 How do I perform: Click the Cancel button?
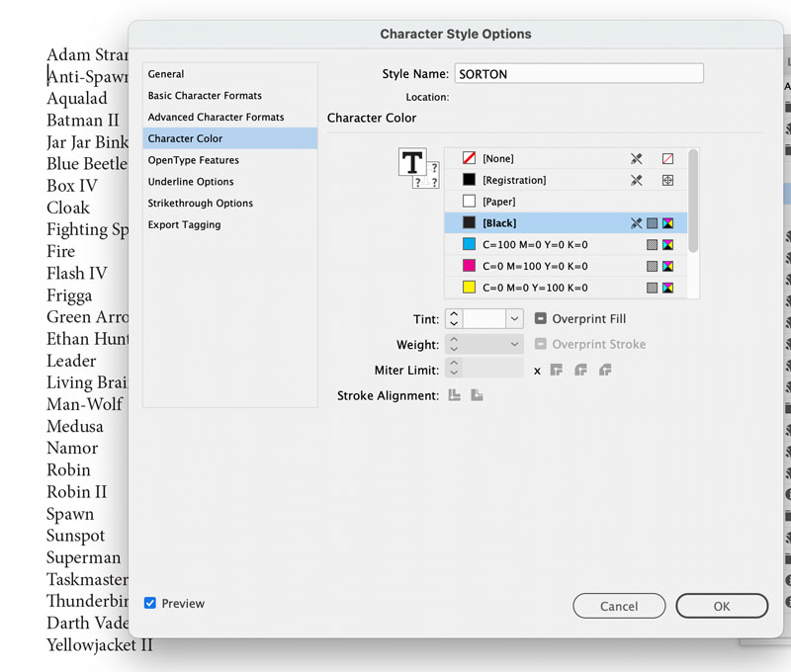click(619, 606)
